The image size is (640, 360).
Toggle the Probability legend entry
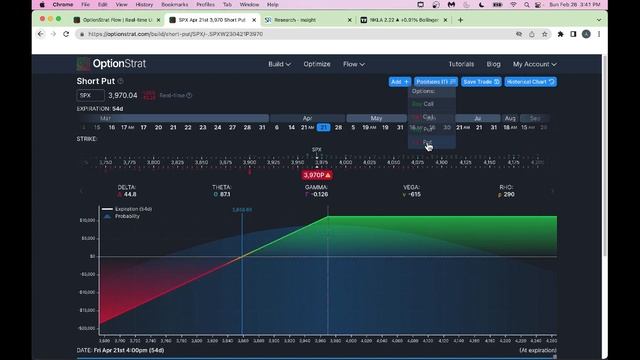pyautogui.click(x=122, y=216)
